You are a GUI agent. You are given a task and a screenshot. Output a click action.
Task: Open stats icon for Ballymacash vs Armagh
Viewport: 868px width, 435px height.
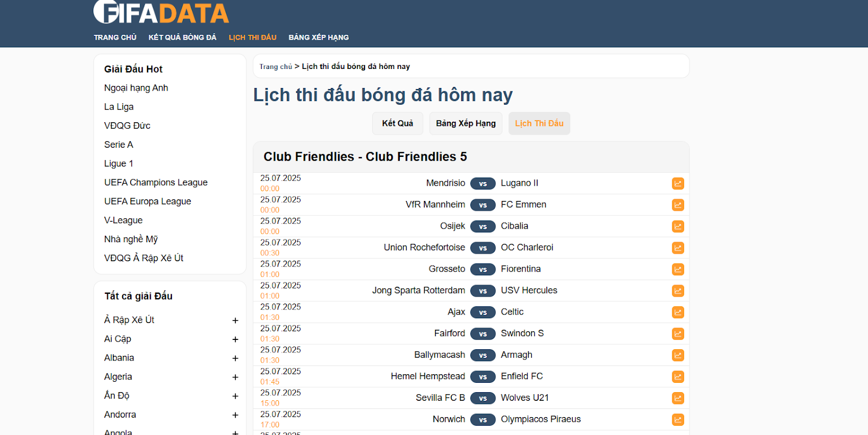point(678,355)
